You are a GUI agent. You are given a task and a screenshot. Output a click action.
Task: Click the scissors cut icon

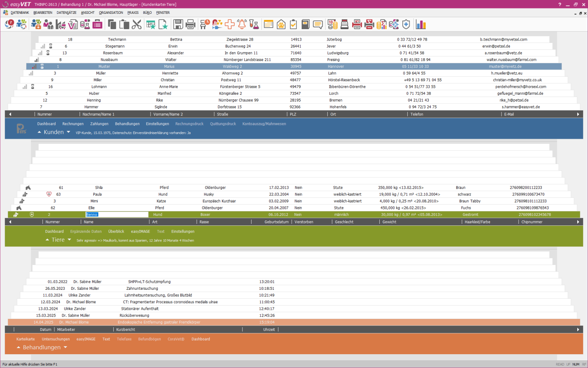[x=136, y=24]
